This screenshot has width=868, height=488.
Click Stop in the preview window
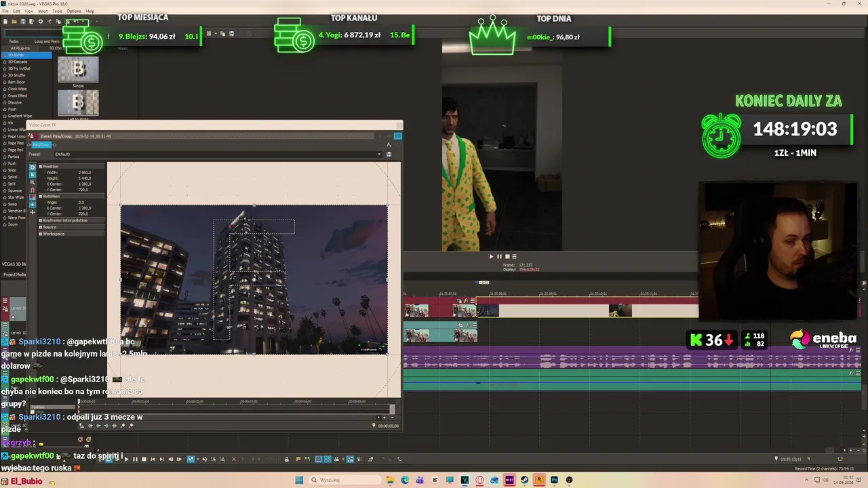(507, 256)
